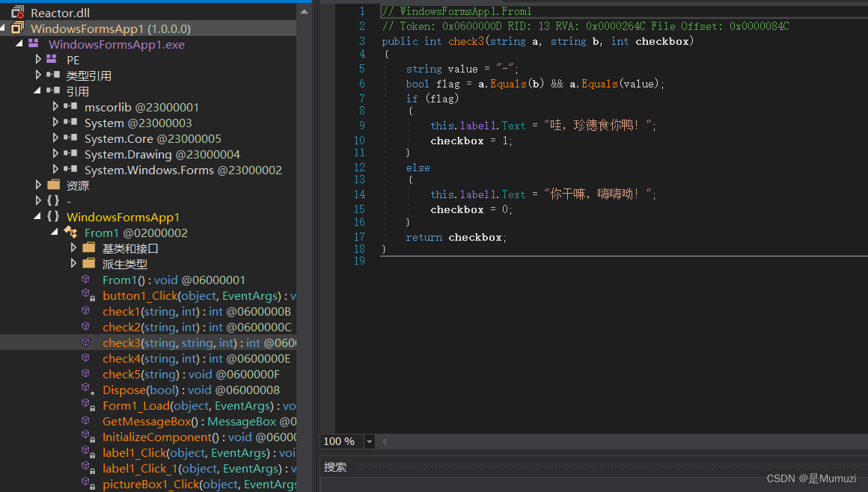The width and height of the screenshot is (868, 492).
Task: Click check3 method name in code
Action: [466, 42]
